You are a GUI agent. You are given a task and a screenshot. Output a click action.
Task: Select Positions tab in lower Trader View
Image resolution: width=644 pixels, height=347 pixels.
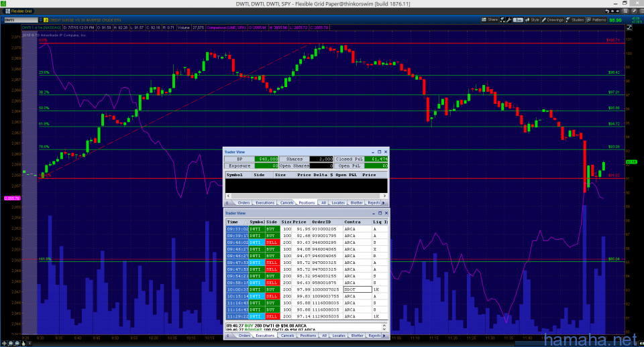click(x=308, y=336)
